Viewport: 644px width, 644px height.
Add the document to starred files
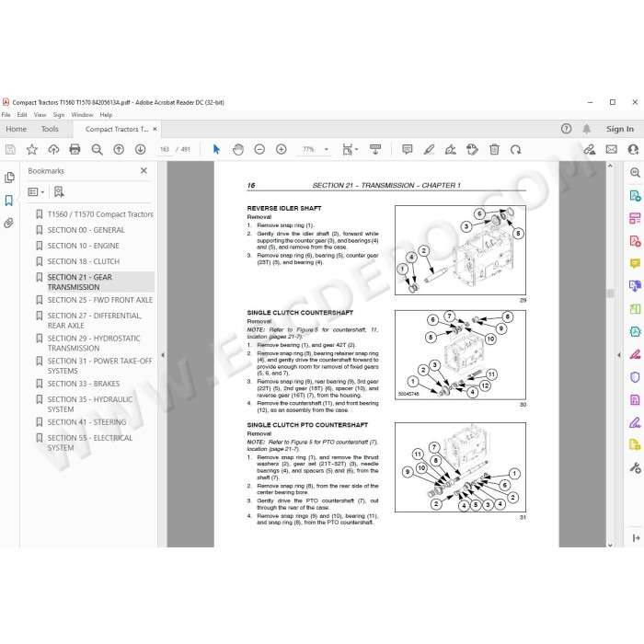click(x=31, y=149)
